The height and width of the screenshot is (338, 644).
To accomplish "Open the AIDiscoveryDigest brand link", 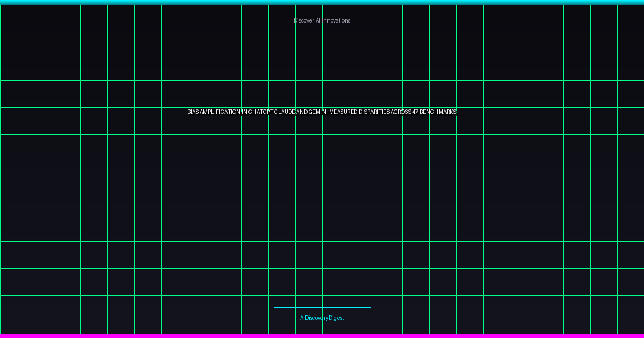I will click(322, 318).
